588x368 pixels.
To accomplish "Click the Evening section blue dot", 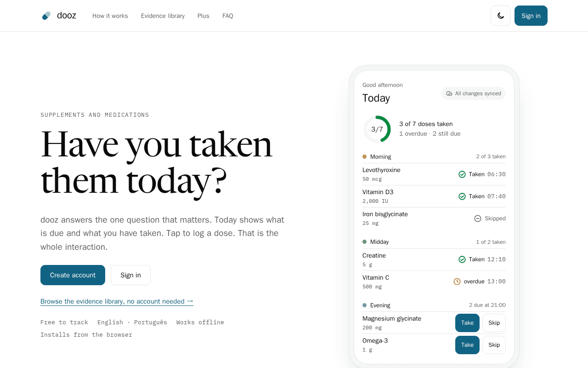I will pyautogui.click(x=364, y=305).
